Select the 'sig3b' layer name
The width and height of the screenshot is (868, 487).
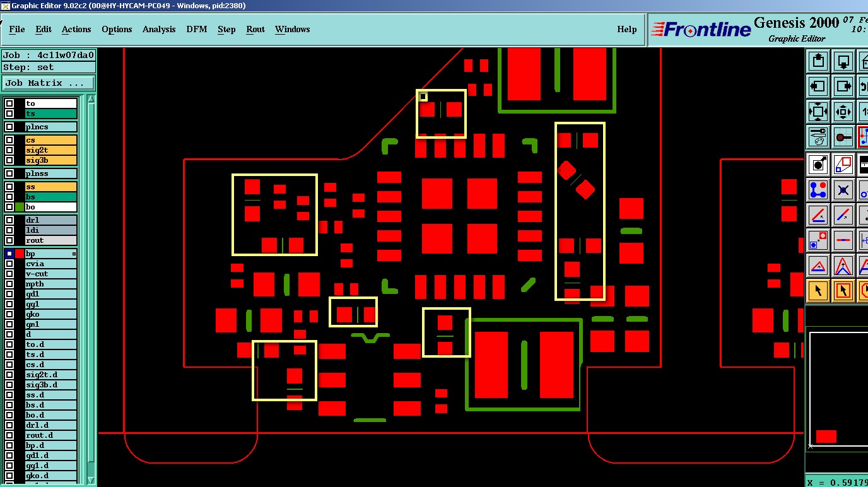[50, 160]
